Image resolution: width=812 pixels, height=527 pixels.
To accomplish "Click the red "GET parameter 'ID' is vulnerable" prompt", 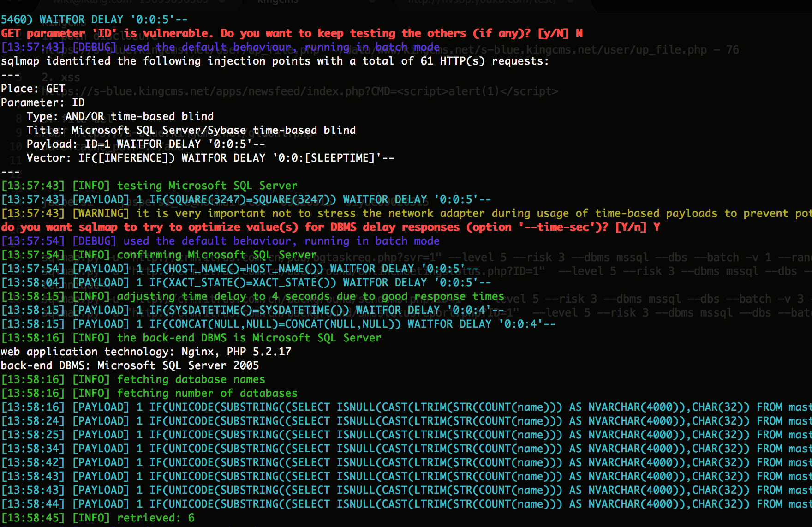I will (x=292, y=33).
